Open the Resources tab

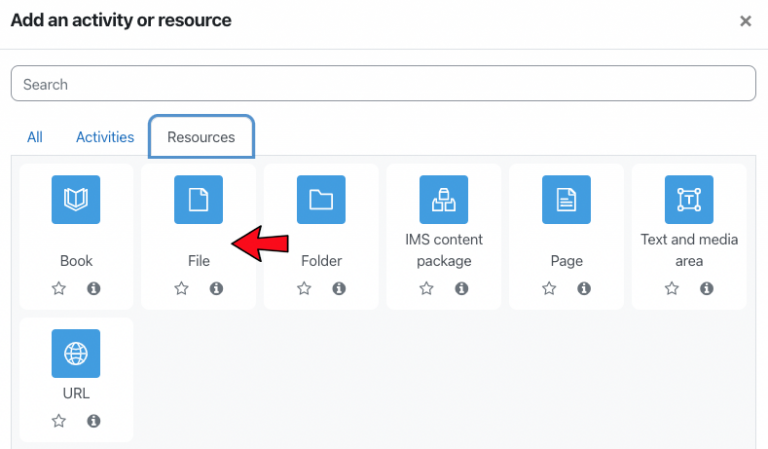(x=201, y=137)
